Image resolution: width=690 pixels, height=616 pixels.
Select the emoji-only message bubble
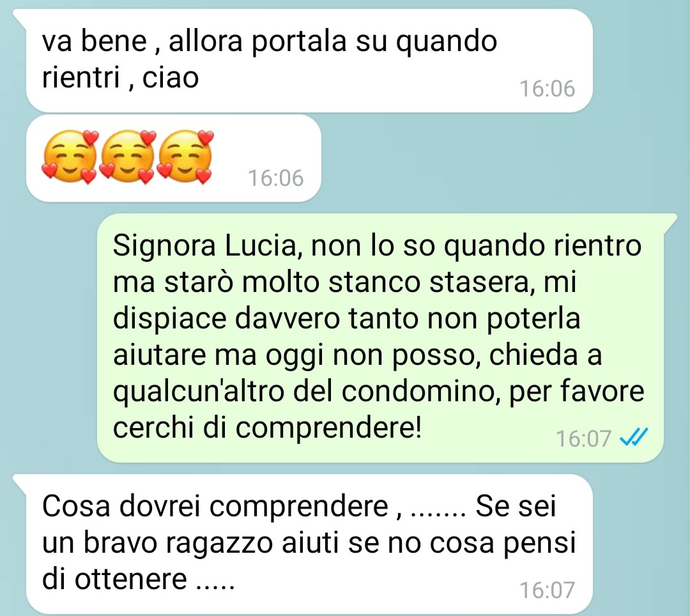[173, 158]
